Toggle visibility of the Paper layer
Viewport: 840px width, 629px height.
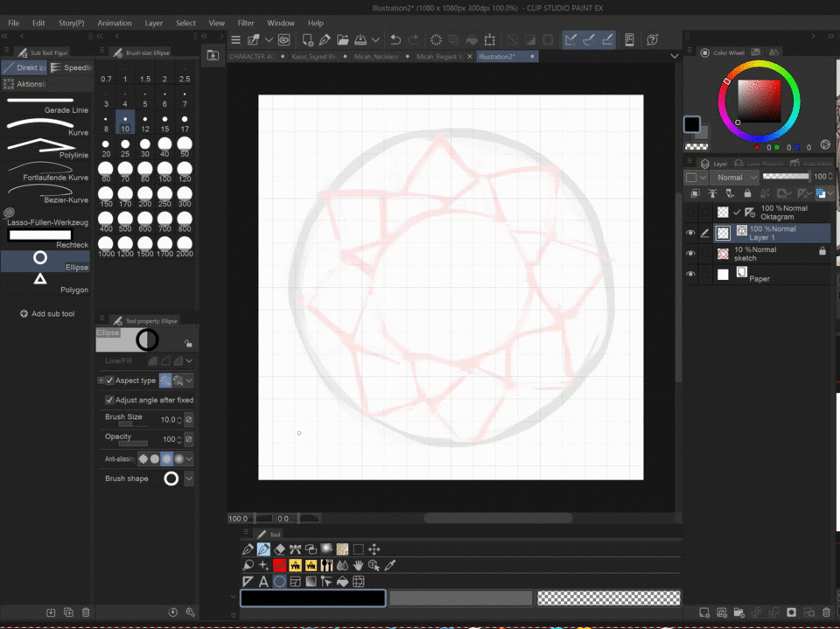coord(690,274)
